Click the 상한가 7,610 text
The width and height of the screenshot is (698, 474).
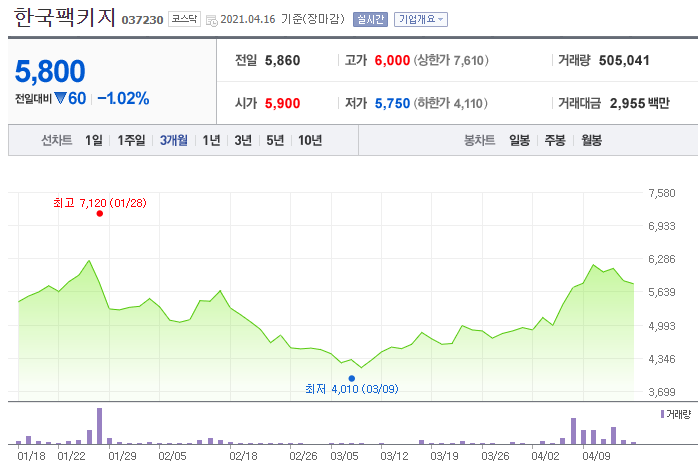[451, 61]
